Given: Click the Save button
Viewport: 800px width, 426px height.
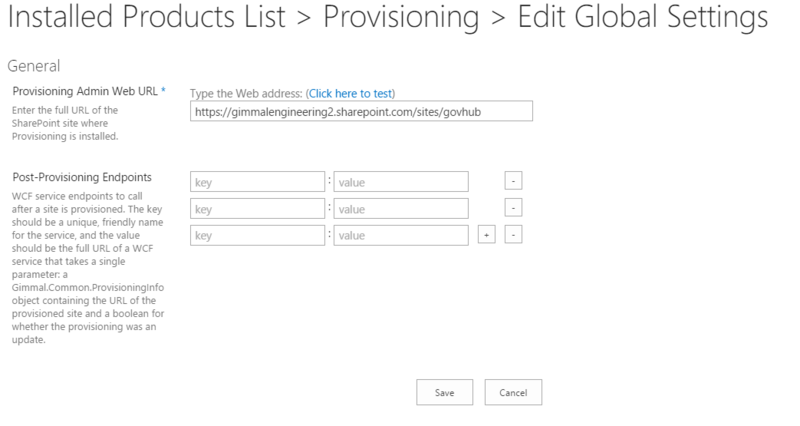Looking at the screenshot, I should tap(444, 393).
